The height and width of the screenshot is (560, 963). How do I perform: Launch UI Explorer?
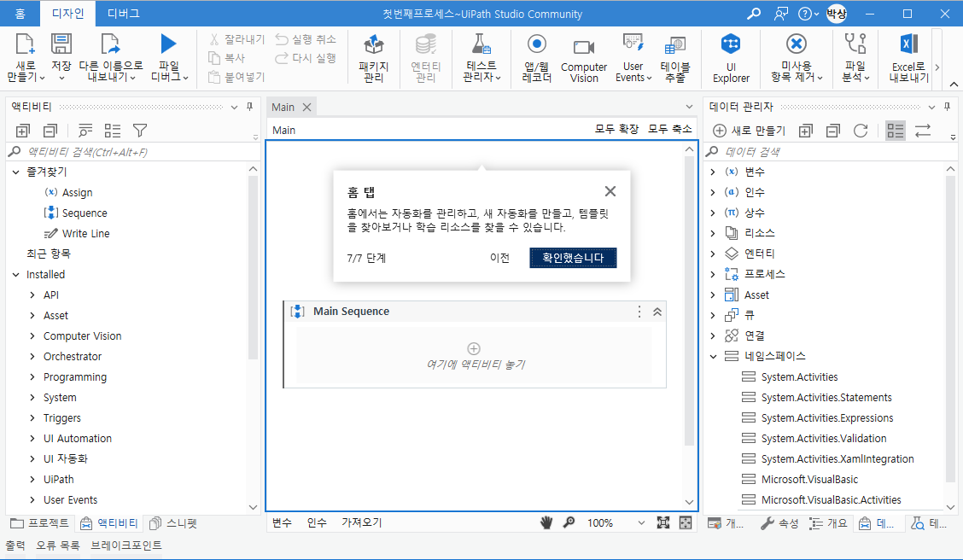[x=731, y=58]
